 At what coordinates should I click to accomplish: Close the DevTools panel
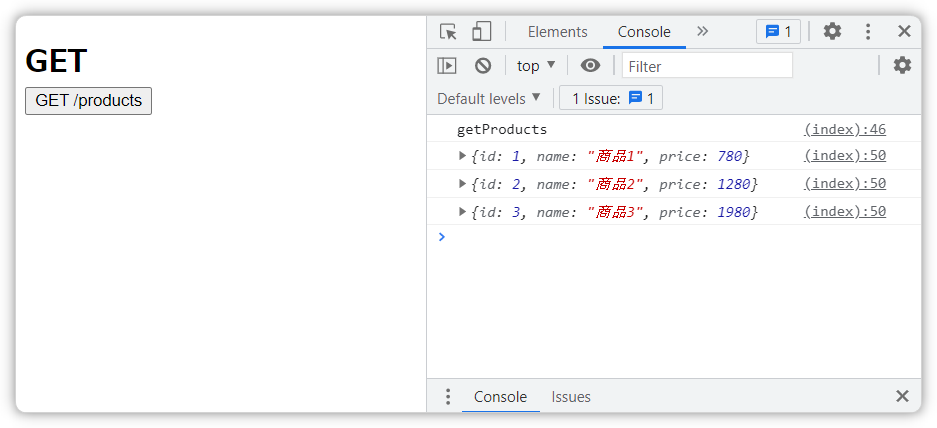pos(904,31)
